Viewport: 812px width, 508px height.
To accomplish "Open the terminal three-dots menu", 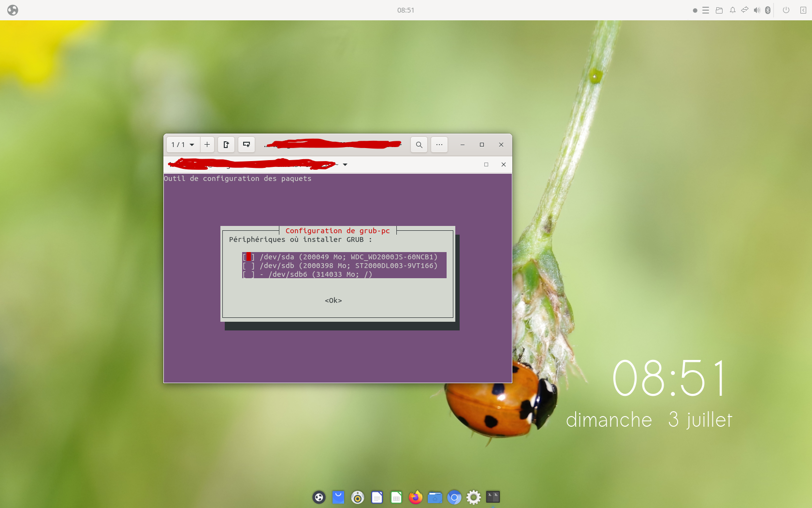I will 439,145.
